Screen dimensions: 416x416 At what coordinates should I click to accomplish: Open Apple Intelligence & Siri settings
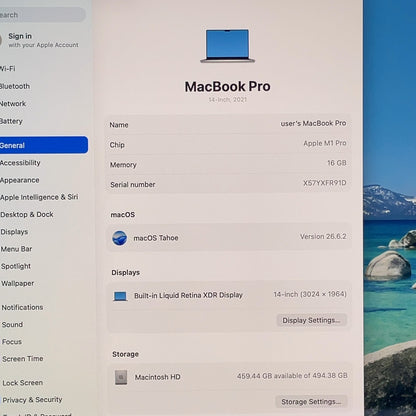click(x=39, y=197)
